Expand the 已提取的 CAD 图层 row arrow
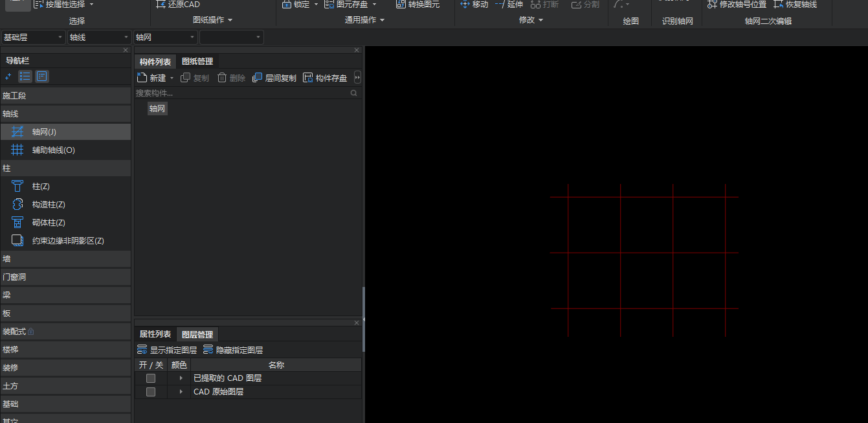868x423 pixels. [181, 378]
